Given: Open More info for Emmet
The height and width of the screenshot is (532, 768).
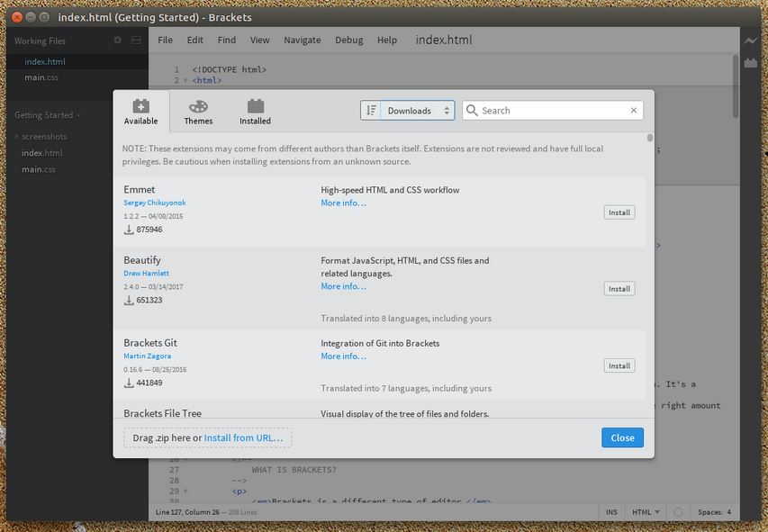Looking at the screenshot, I should point(343,203).
